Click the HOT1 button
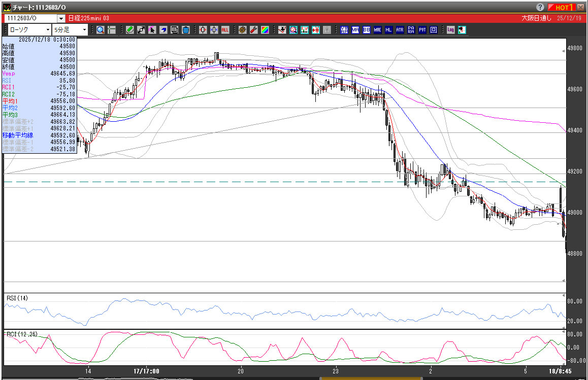Screen dimensions: 588x380 point(564,7)
